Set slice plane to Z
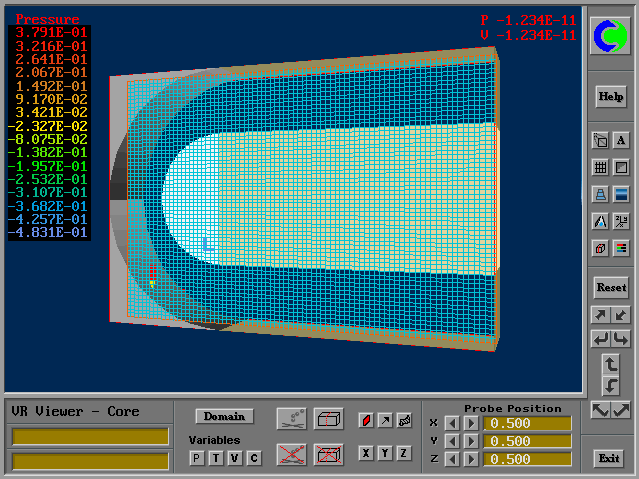Screen dimensions: 639x479 tap(404, 453)
